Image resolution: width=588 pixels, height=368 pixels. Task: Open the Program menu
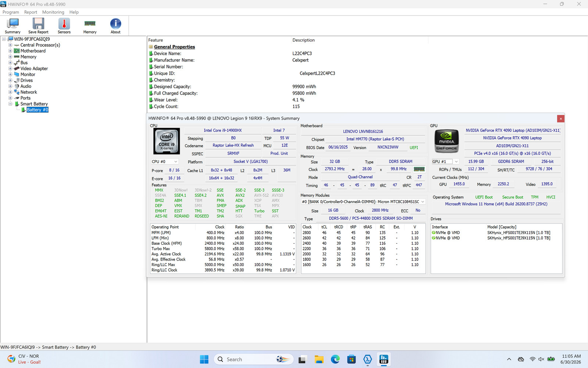pos(11,12)
